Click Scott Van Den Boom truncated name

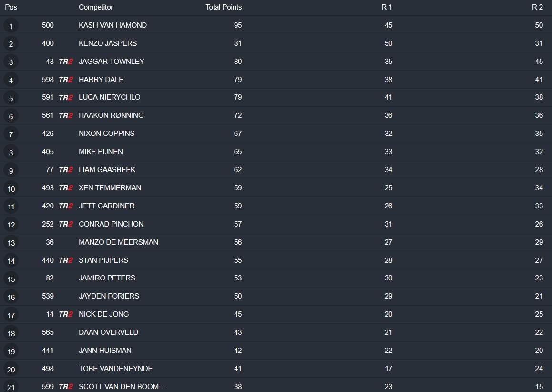122,387
